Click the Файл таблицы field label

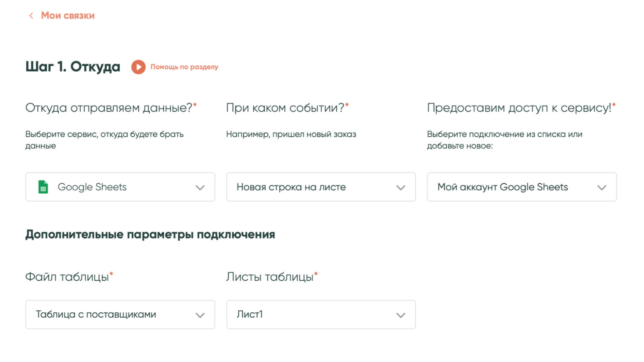67,277
